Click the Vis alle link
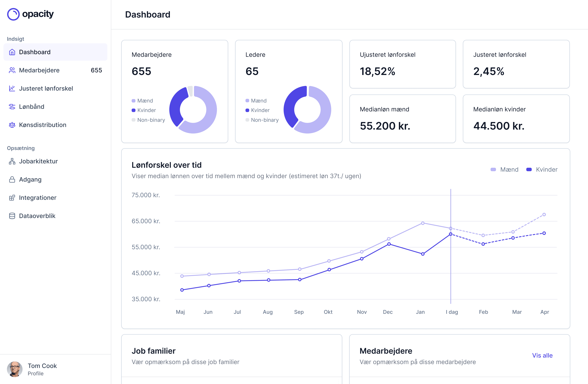This screenshot has width=588, height=384. [542, 355]
